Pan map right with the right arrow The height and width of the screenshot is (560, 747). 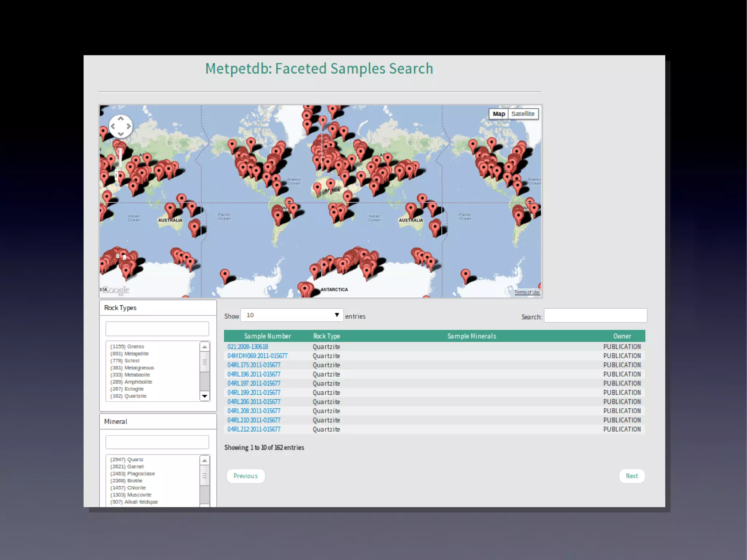[x=128, y=126]
